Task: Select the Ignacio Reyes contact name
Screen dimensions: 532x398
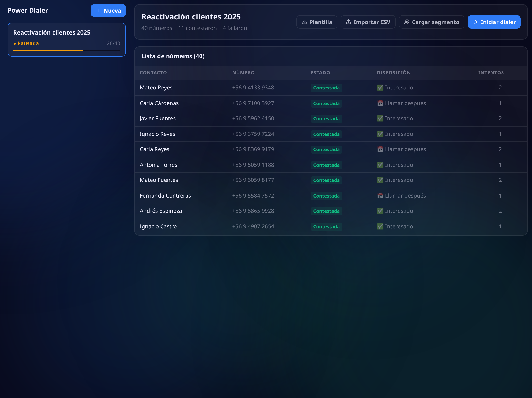Action: [157, 134]
